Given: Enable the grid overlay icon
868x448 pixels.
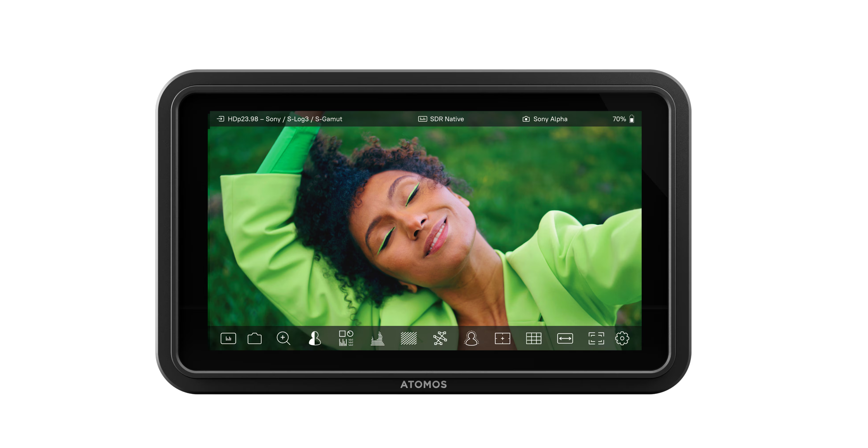Looking at the screenshot, I should (534, 338).
